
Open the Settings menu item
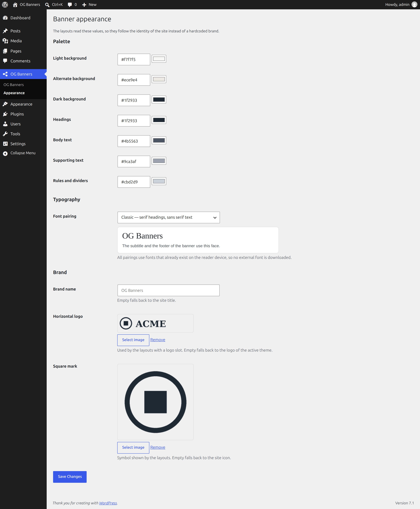[23, 144]
